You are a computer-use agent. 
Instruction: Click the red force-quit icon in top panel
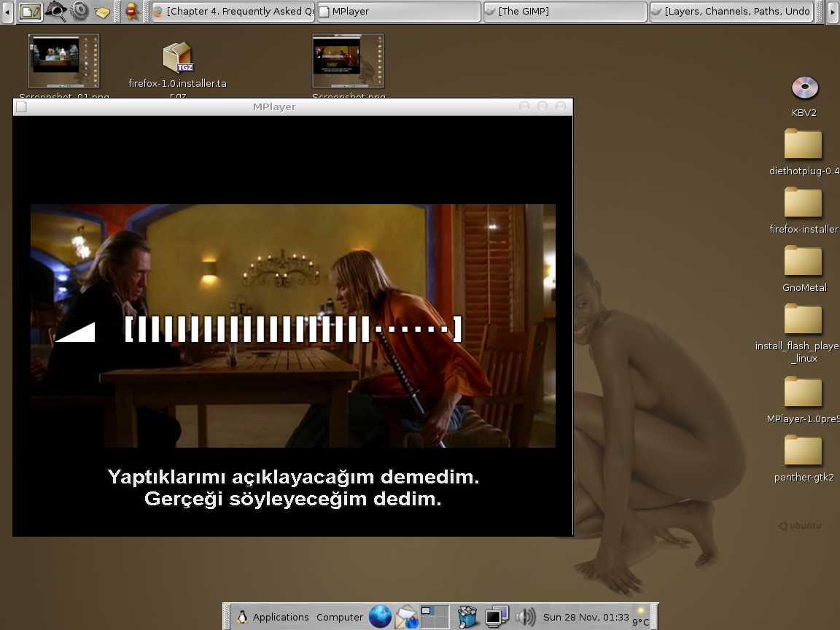coord(132,12)
